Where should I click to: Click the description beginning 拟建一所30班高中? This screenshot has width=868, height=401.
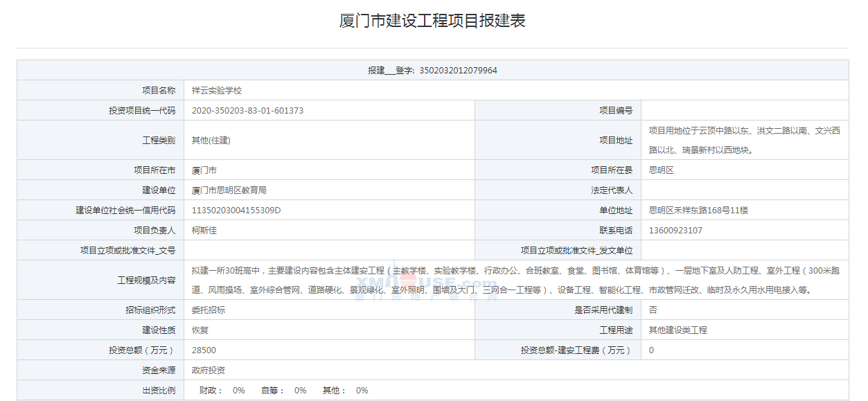pyautogui.click(x=516, y=280)
